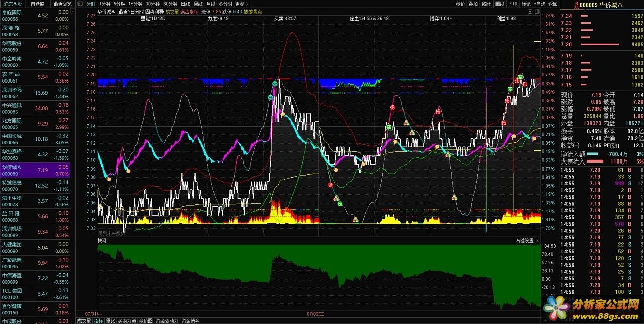Select 皇庭国际 000056 in stock list
Image resolution: width=644 pixels, height=324 pixels.
tap(35, 15)
